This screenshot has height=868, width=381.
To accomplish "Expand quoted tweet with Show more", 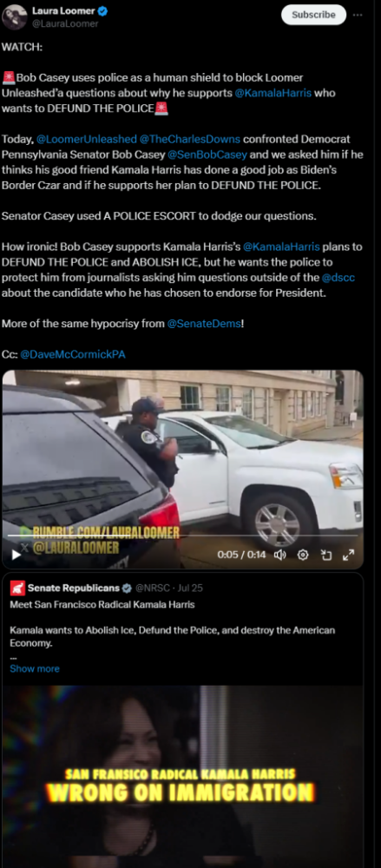I will [x=35, y=668].
